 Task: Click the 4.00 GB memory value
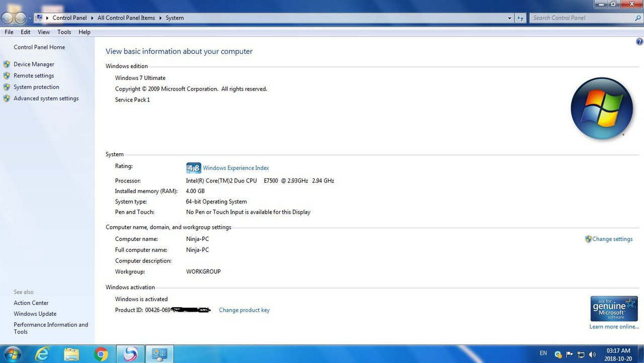coord(195,191)
